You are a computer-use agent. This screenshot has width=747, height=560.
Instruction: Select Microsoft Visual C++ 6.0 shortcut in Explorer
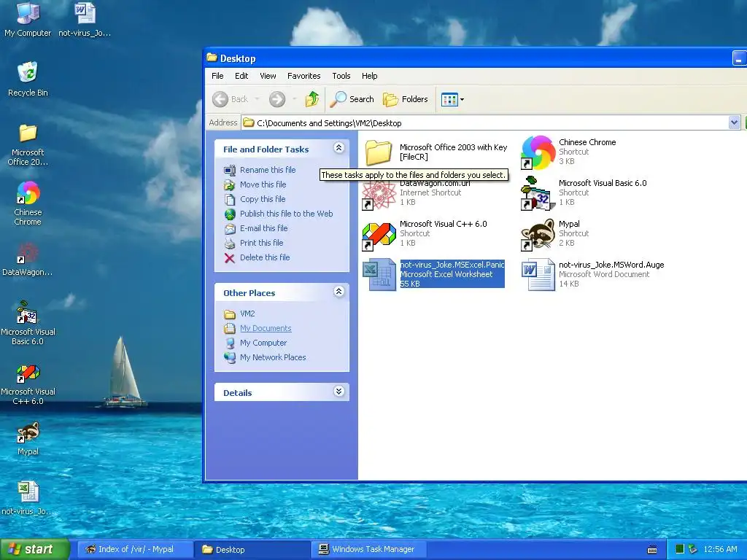coord(425,233)
